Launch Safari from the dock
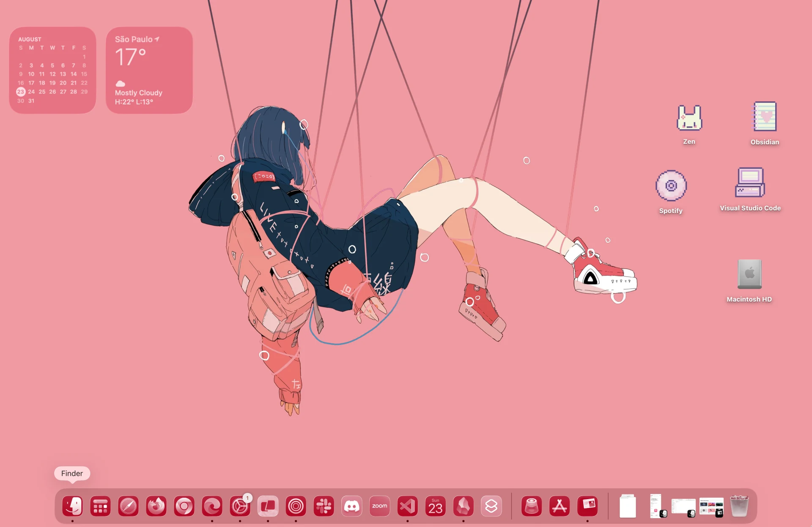This screenshot has height=527, width=812. pyautogui.click(x=128, y=506)
